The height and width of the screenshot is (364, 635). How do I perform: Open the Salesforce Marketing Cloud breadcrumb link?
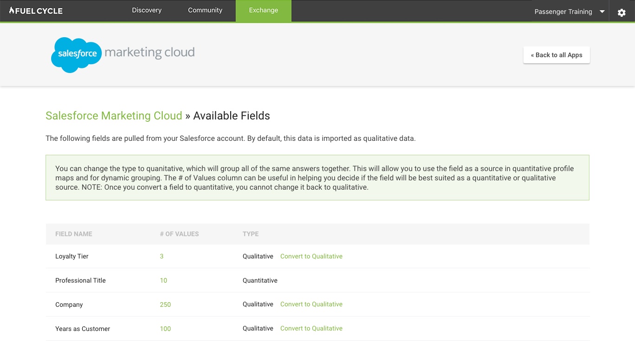[x=114, y=116]
